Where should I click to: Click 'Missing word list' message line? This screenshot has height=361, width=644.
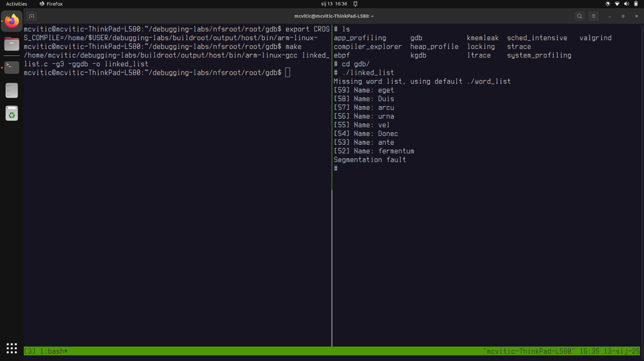click(422, 81)
